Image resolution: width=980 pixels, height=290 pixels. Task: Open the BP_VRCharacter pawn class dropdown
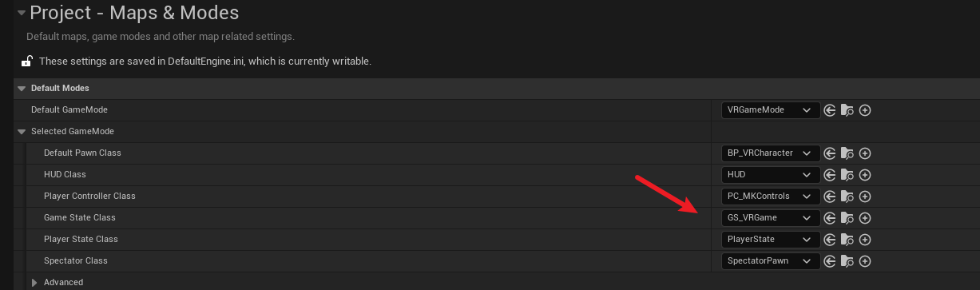coord(770,153)
